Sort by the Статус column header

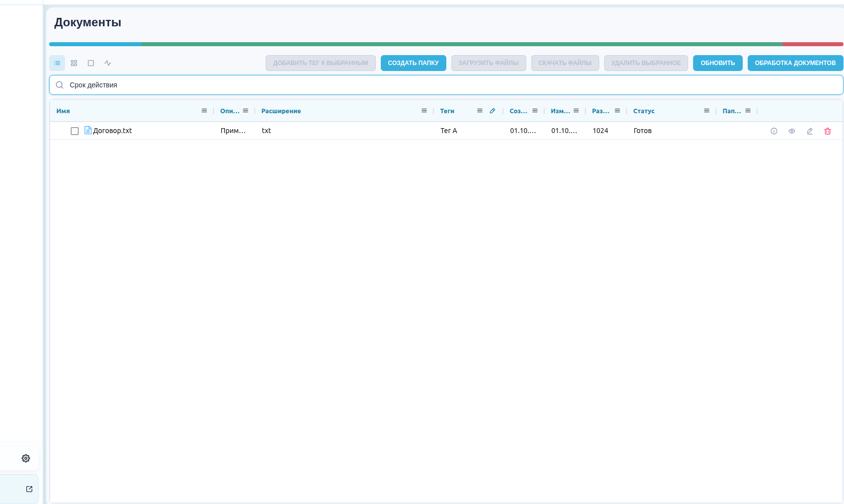pyautogui.click(x=643, y=111)
